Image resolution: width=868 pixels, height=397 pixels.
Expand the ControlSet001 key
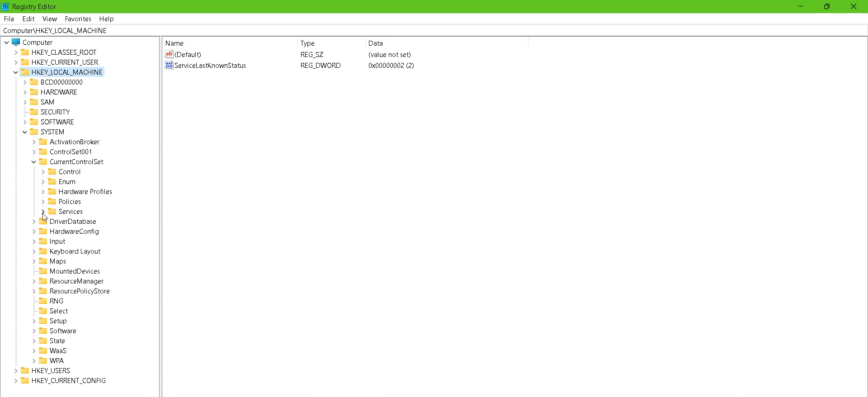point(34,152)
